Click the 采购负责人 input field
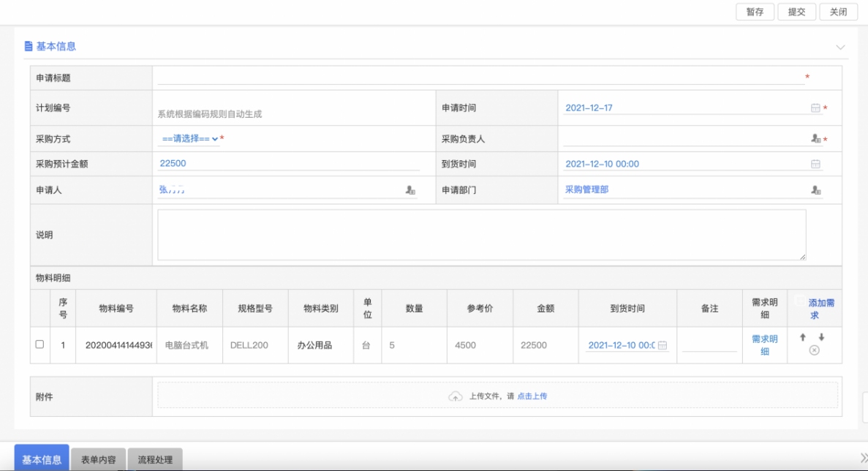Screen dimensions: 868x471 (687, 139)
